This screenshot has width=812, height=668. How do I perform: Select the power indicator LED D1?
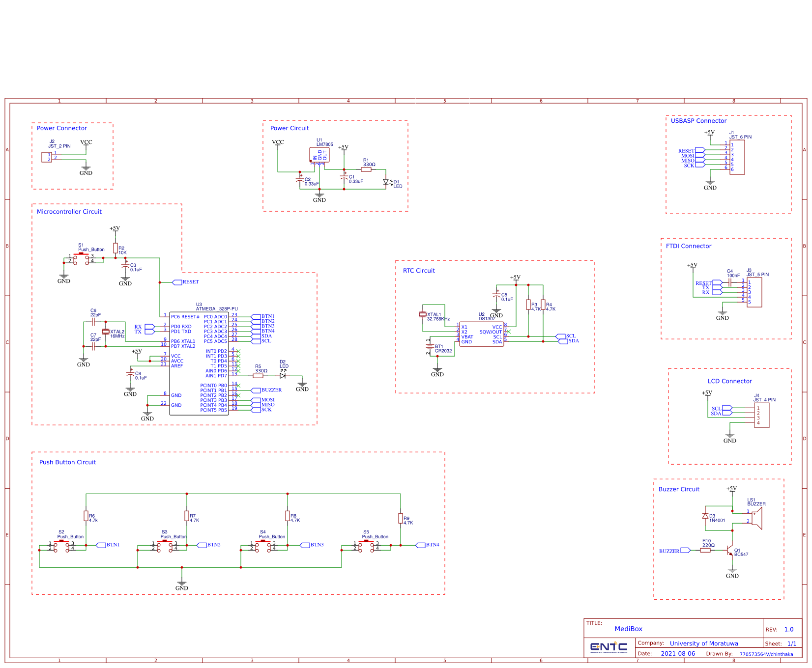point(386,182)
